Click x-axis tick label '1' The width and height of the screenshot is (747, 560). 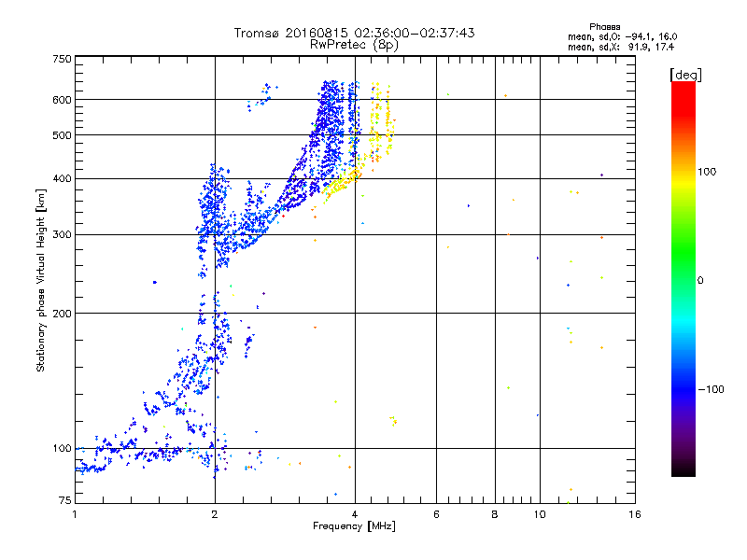point(75,514)
